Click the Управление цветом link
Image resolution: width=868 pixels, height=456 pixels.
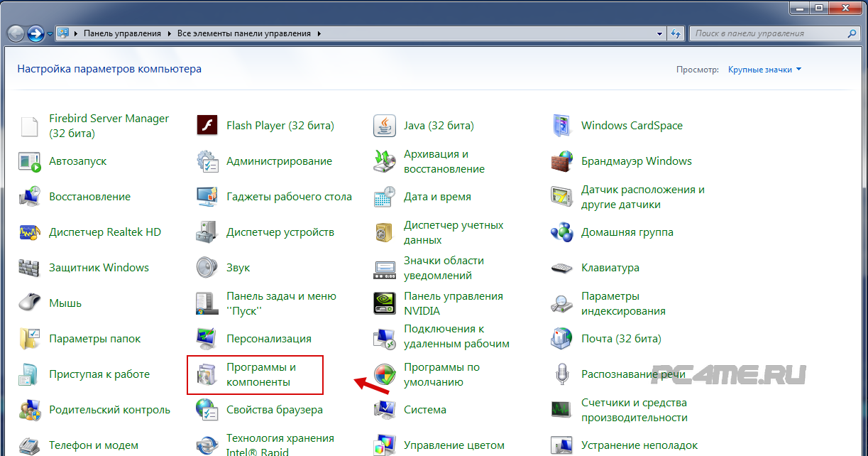454,445
